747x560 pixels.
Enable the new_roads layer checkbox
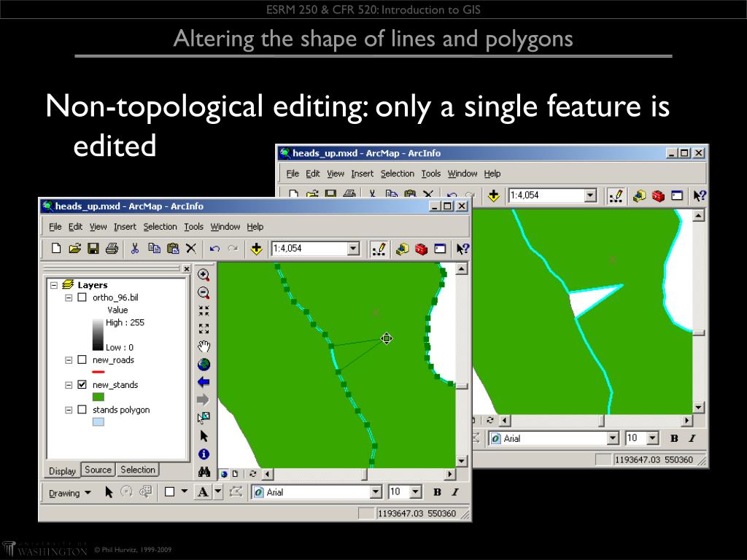pyautogui.click(x=82, y=360)
